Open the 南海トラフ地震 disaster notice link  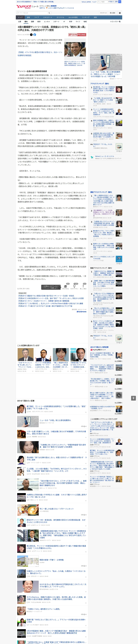point(35,2)
